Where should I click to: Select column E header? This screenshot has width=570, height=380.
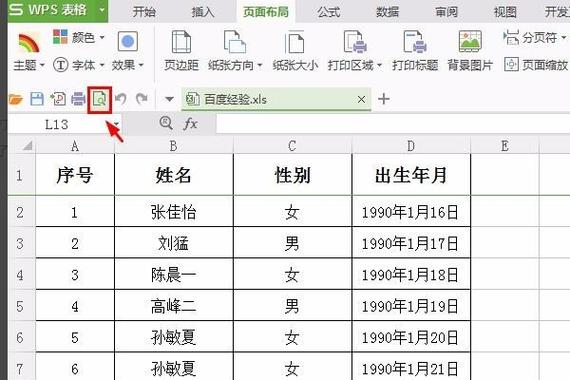[x=505, y=146]
